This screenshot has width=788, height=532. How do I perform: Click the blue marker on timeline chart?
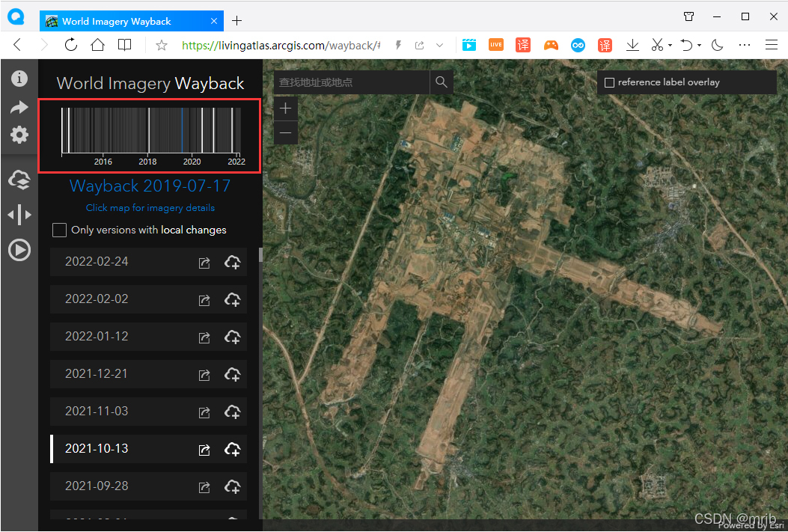pos(182,130)
